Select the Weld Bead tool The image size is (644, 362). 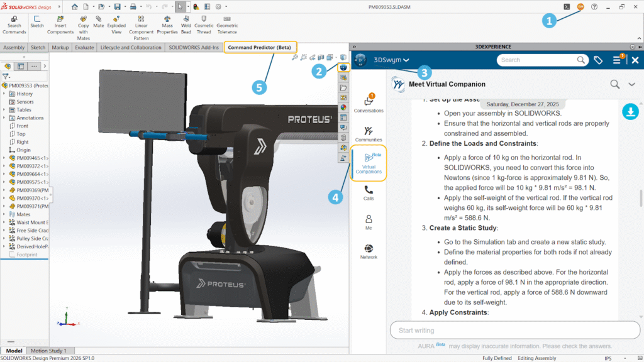pyautogui.click(x=186, y=21)
